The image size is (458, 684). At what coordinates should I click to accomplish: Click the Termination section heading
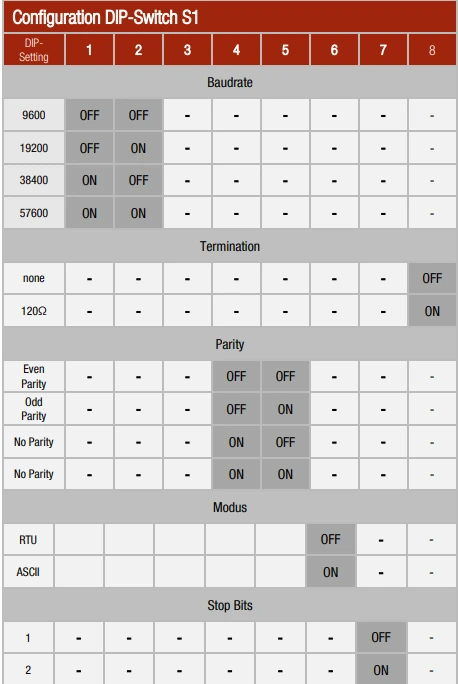point(230,246)
